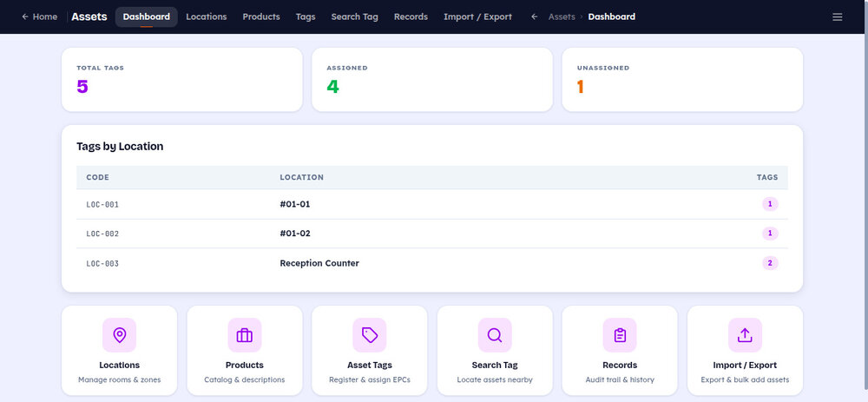This screenshot has height=402, width=868.
Task: Open the Products tab
Action: pos(261,16)
